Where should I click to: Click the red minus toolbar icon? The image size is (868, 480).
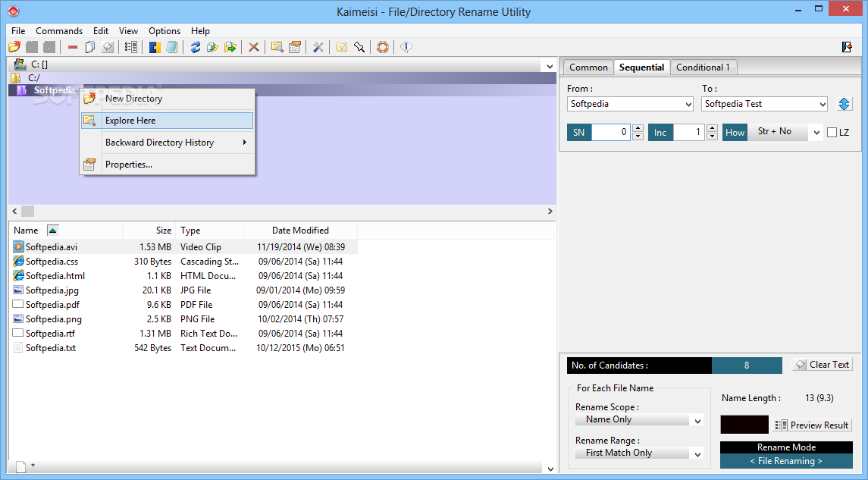point(73,47)
